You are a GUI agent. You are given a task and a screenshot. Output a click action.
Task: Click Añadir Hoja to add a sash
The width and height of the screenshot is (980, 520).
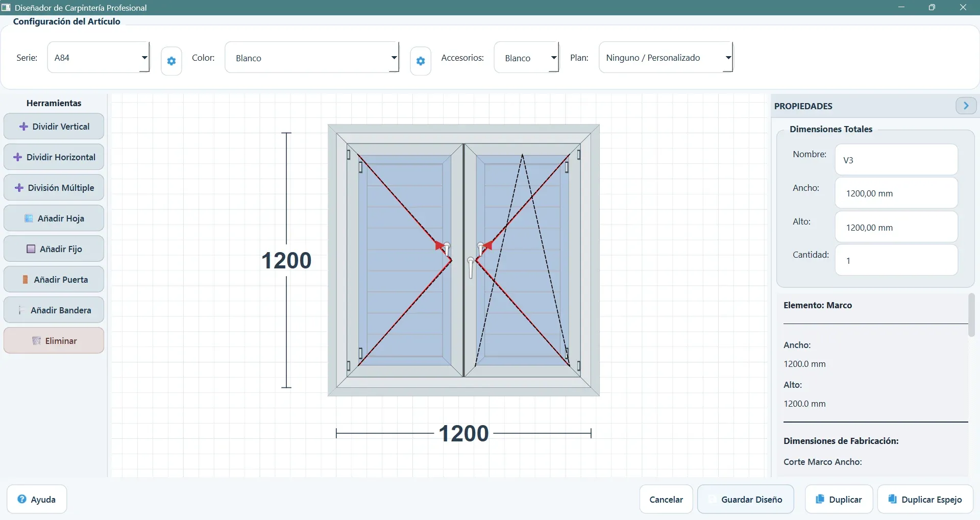pyautogui.click(x=54, y=218)
